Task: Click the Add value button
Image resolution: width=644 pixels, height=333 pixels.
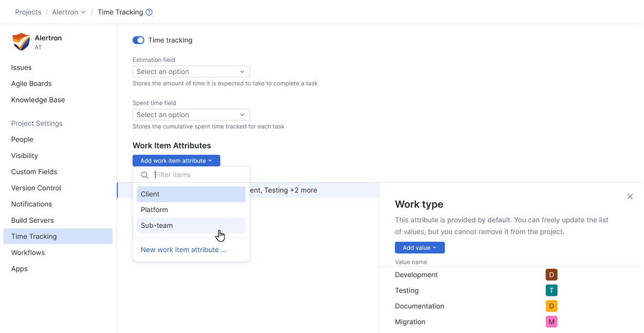Action: (x=420, y=248)
